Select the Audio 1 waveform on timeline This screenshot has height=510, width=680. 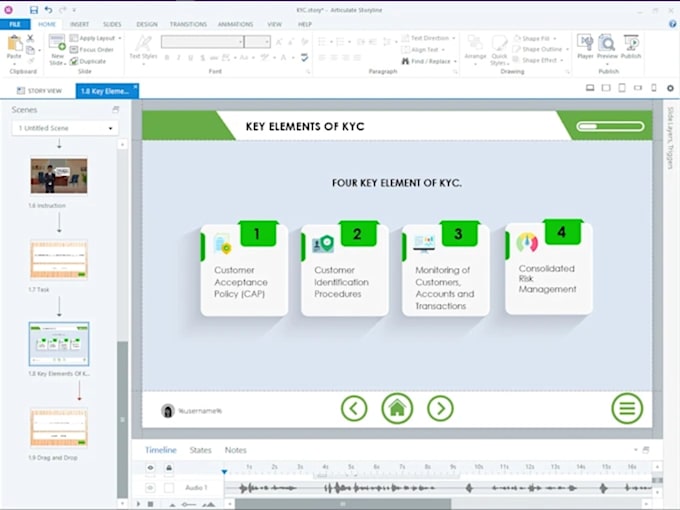437,488
